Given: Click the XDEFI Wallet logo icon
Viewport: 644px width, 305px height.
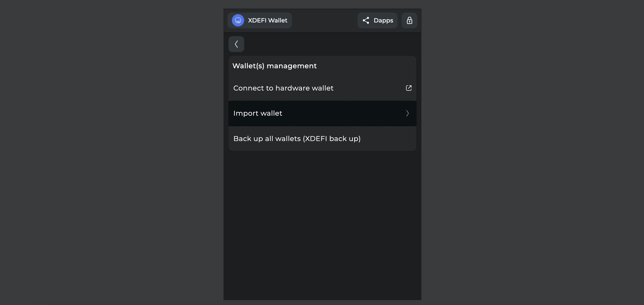Looking at the screenshot, I should pyautogui.click(x=238, y=20).
